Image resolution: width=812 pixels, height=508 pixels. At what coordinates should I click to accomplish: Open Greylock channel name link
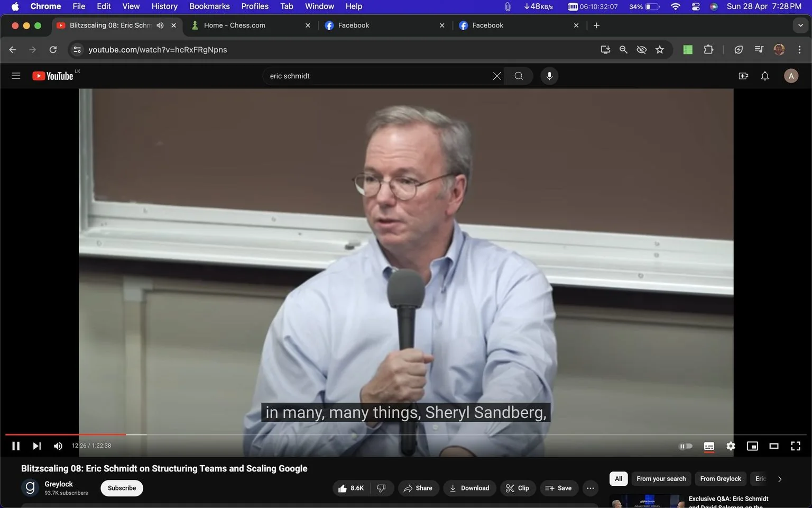coord(59,484)
